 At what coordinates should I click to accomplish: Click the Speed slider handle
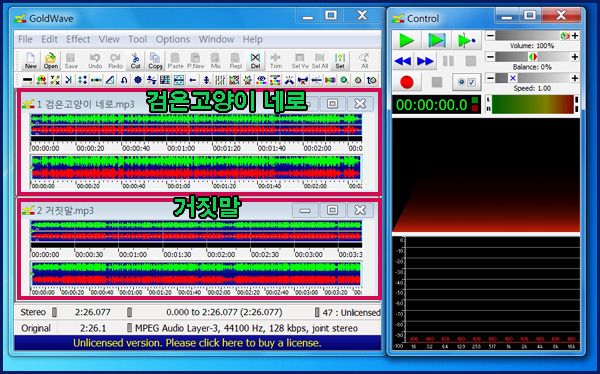[513, 78]
